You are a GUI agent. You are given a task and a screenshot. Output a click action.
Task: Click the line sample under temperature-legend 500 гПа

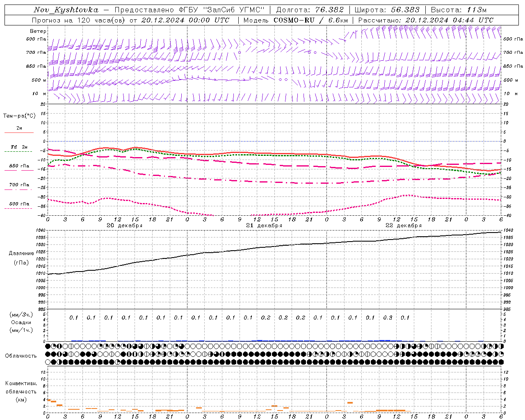click(19, 208)
